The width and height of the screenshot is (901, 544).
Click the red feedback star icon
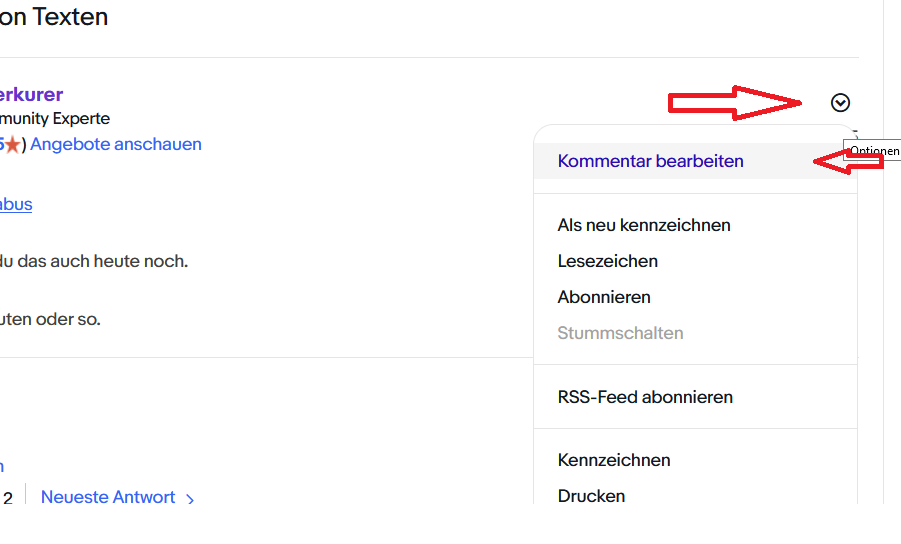pos(12,145)
